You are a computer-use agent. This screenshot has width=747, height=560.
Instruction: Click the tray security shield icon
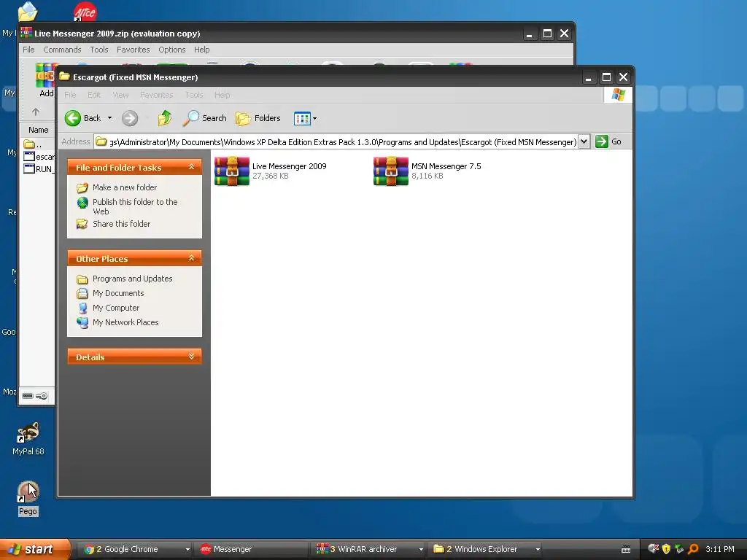(666, 549)
